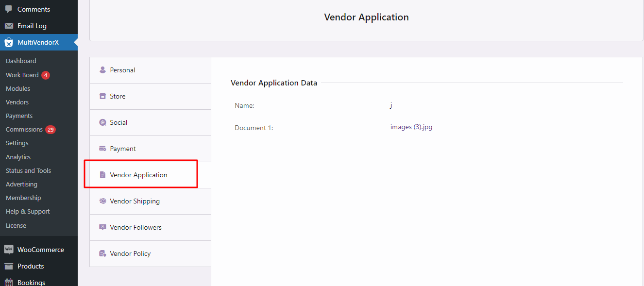Click the Personal tab user icon
644x286 pixels.
[x=102, y=70]
